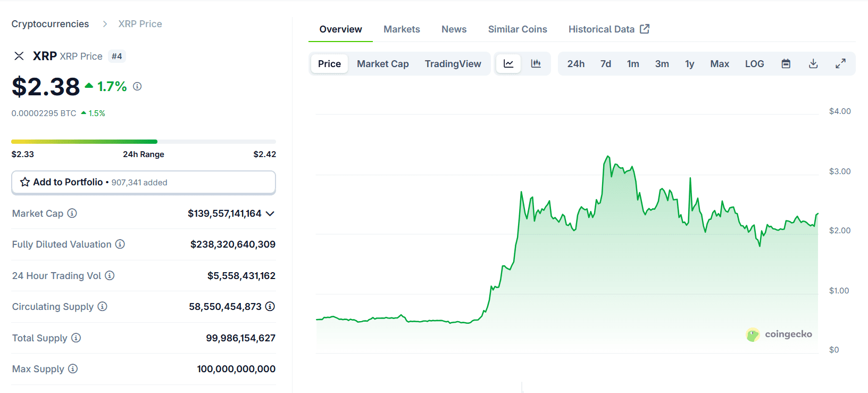
Task: Open the Markets tab
Action: [402, 29]
